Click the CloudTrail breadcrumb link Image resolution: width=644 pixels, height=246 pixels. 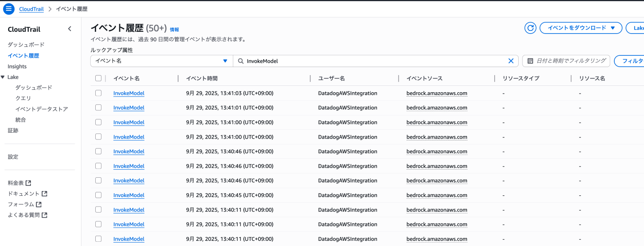(x=31, y=9)
